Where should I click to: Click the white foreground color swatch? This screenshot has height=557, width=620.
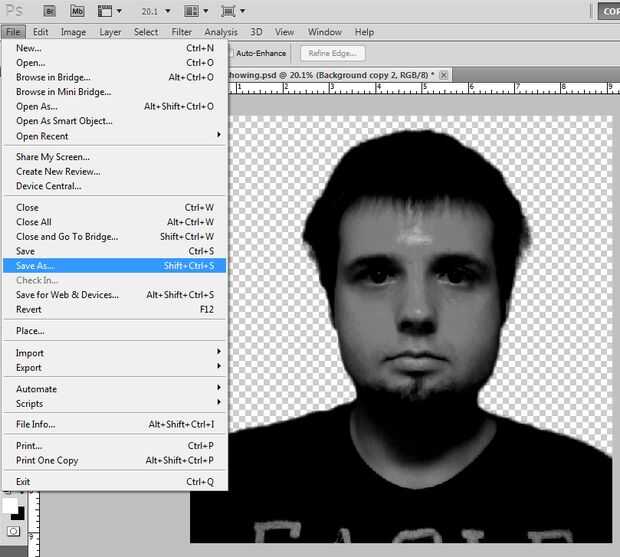(x=10, y=504)
